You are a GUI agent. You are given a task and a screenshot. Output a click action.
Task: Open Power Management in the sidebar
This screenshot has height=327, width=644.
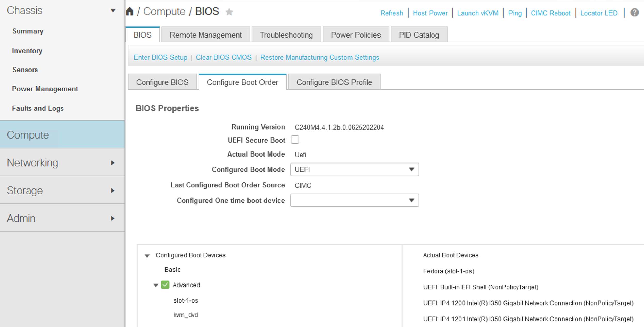pos(45,89)
